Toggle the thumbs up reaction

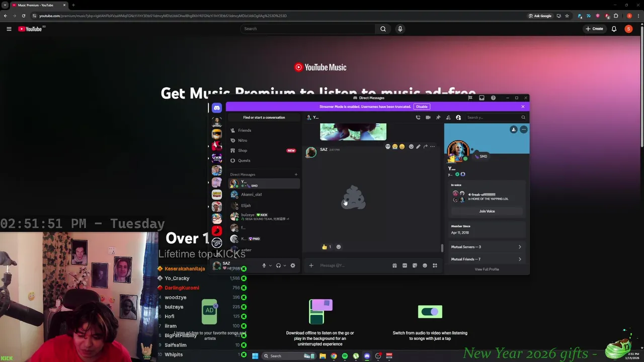327,247
